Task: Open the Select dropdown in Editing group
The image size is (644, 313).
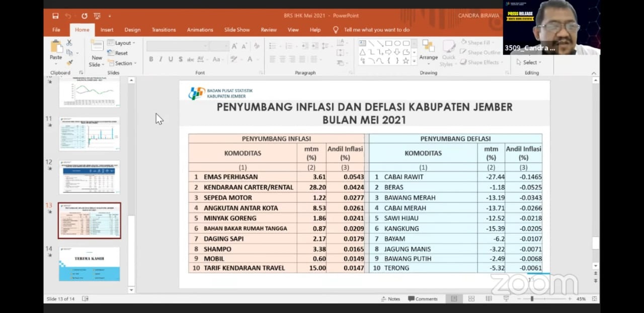Action: [529, 62]
